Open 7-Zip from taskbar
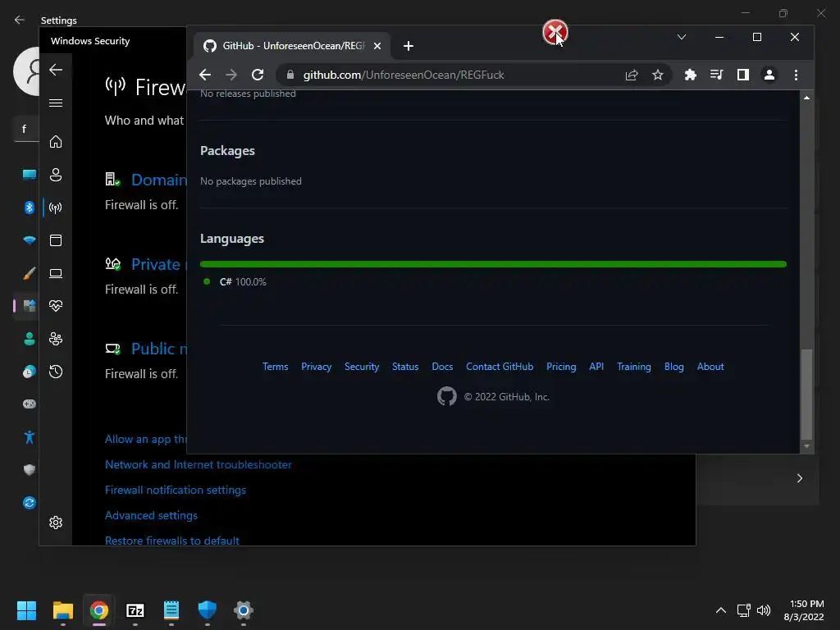The height and width of the screenshot is (630, 840). coord(135,610)
